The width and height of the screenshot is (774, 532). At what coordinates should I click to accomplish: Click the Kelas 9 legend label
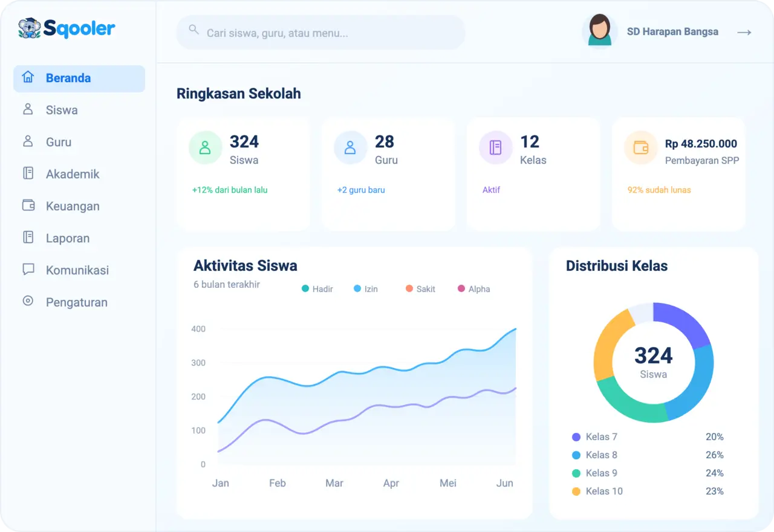click(602, 473)
